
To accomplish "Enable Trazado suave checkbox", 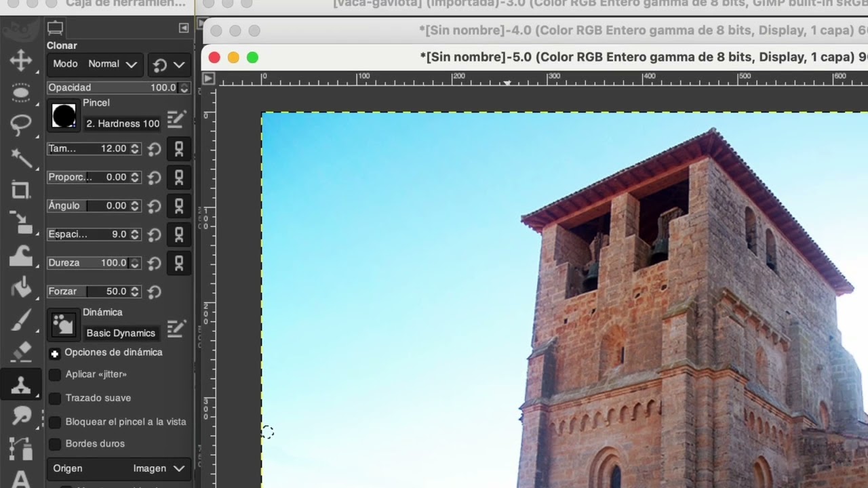I will 55,398.
